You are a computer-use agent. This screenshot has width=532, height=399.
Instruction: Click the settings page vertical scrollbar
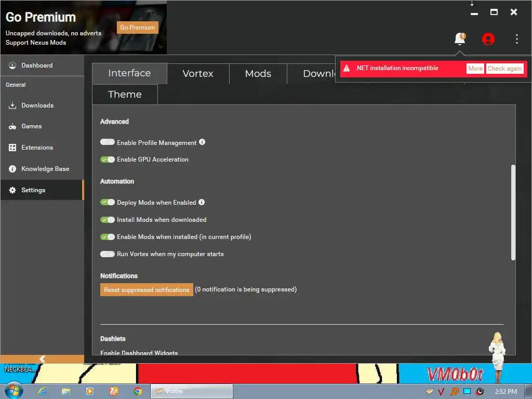pyautogui.click(x=513, y=212)
